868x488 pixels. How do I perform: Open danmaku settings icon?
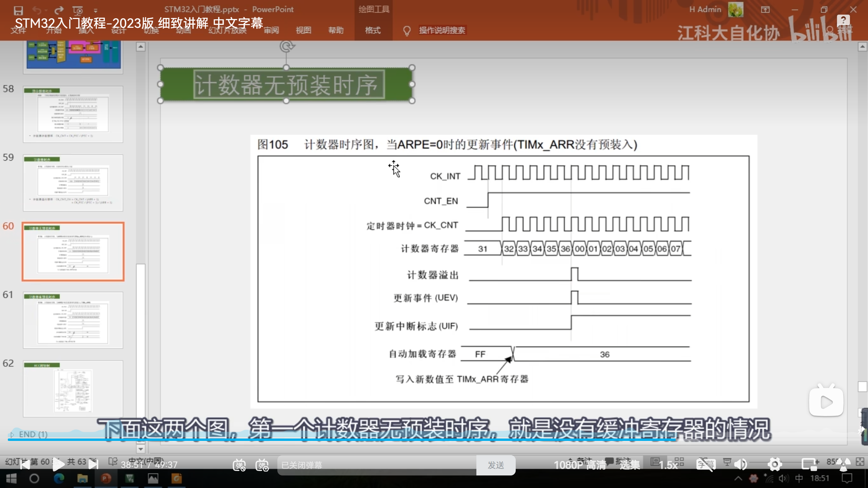click(262, 465)
